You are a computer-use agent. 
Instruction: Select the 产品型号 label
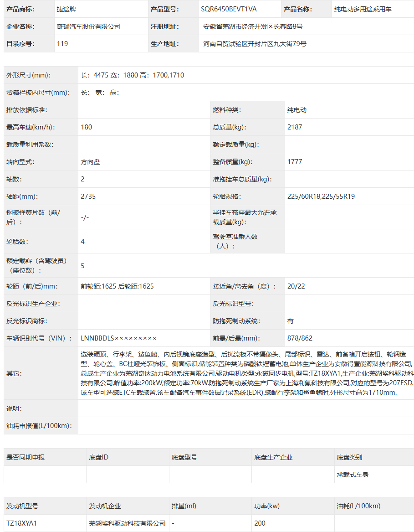tap(165, 9)
